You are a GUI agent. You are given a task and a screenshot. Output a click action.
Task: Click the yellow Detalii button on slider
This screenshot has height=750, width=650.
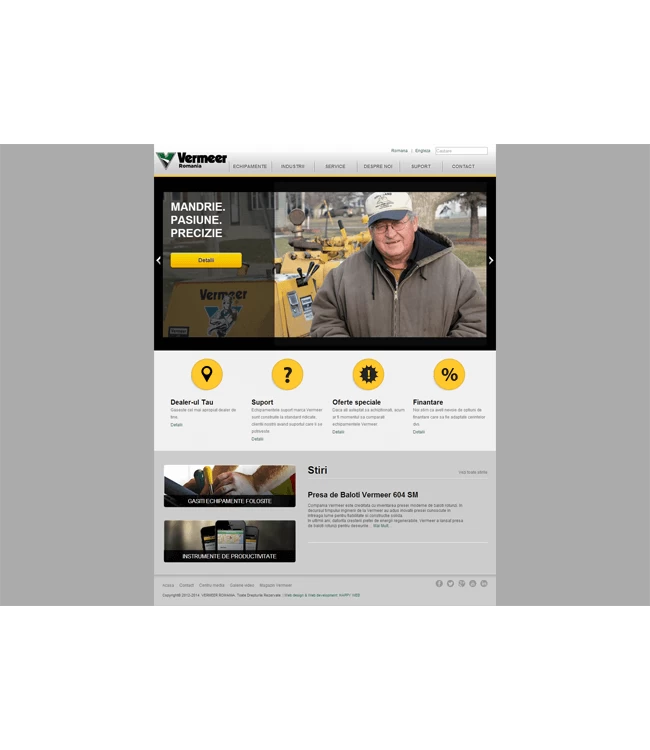(x=206, y=260)
